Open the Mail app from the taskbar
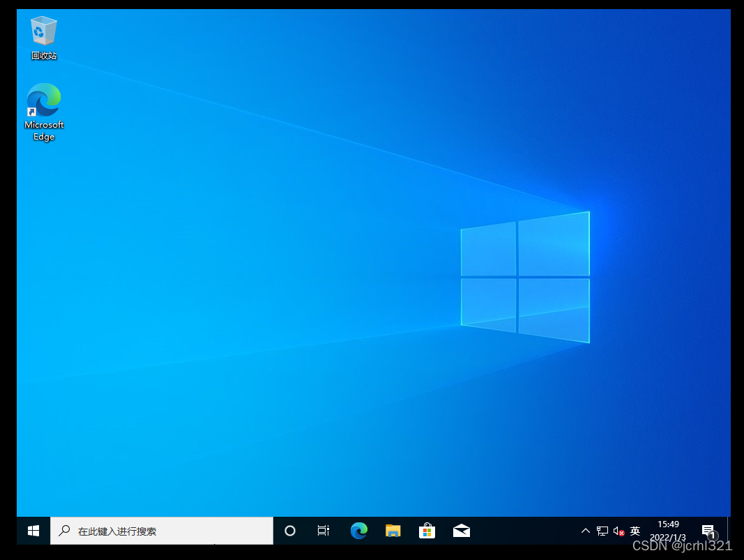The image size is (744, 560). [461, 531]
